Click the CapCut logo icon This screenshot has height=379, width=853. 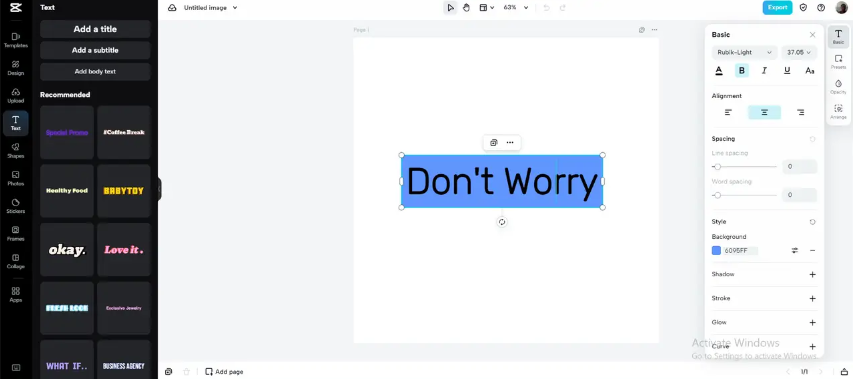tap(15, 8)
